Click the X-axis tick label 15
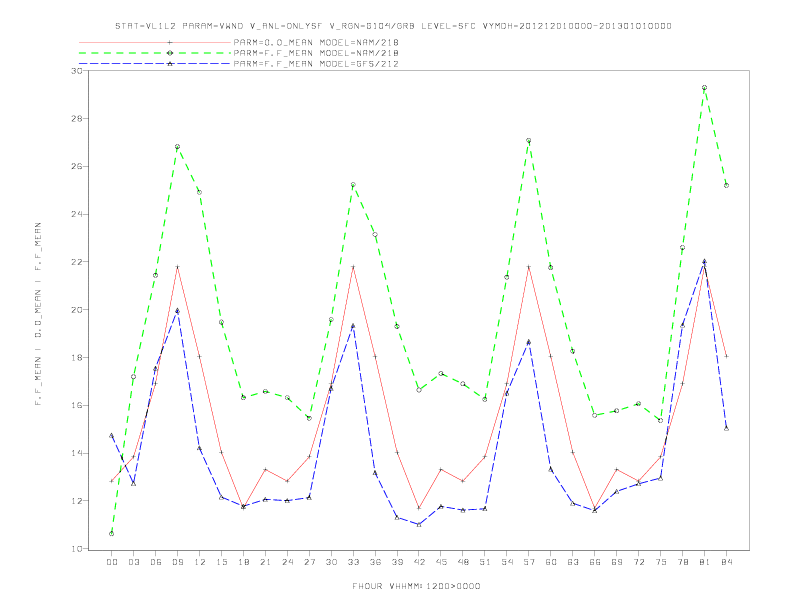The width and height of the screenshot is (792, 612). 221,562
